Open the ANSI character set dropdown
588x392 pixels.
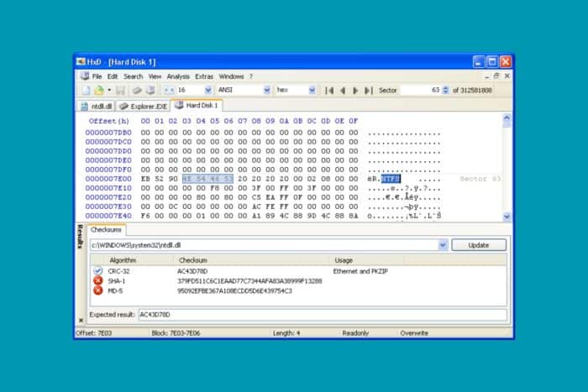coord(267,90)
